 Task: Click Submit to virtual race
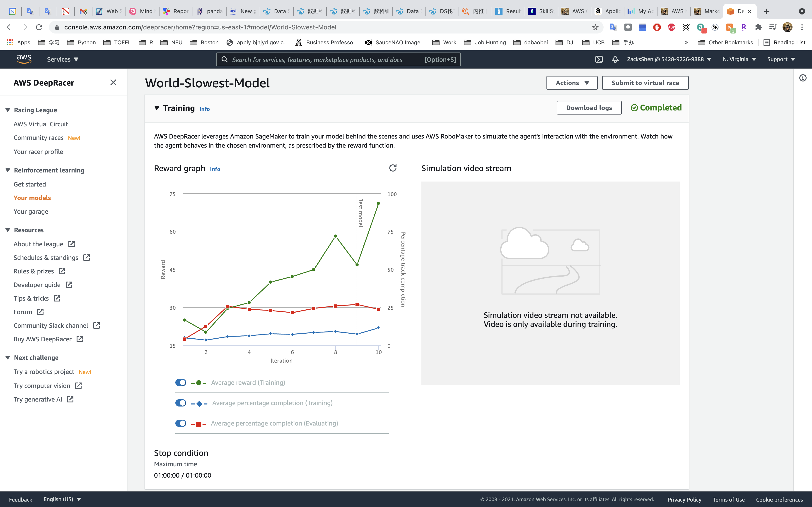[645, 83]
